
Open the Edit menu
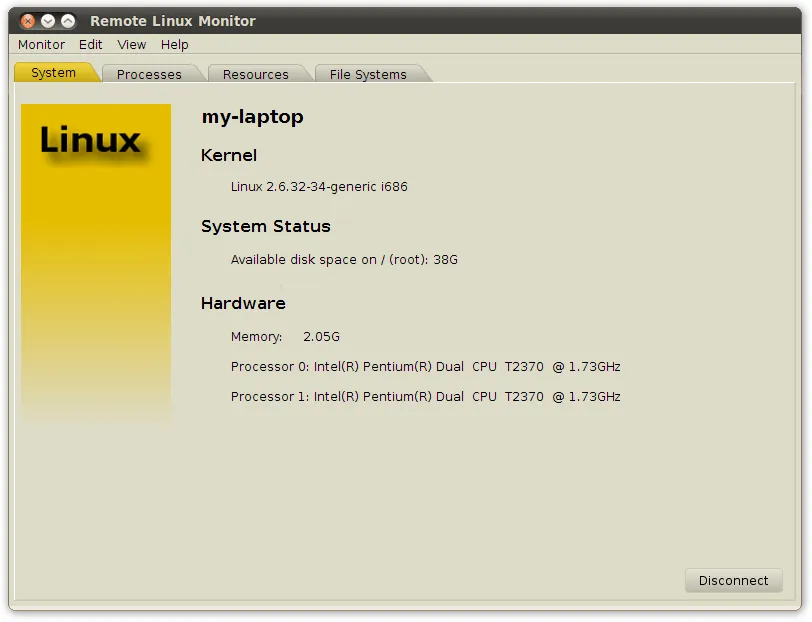90,44
